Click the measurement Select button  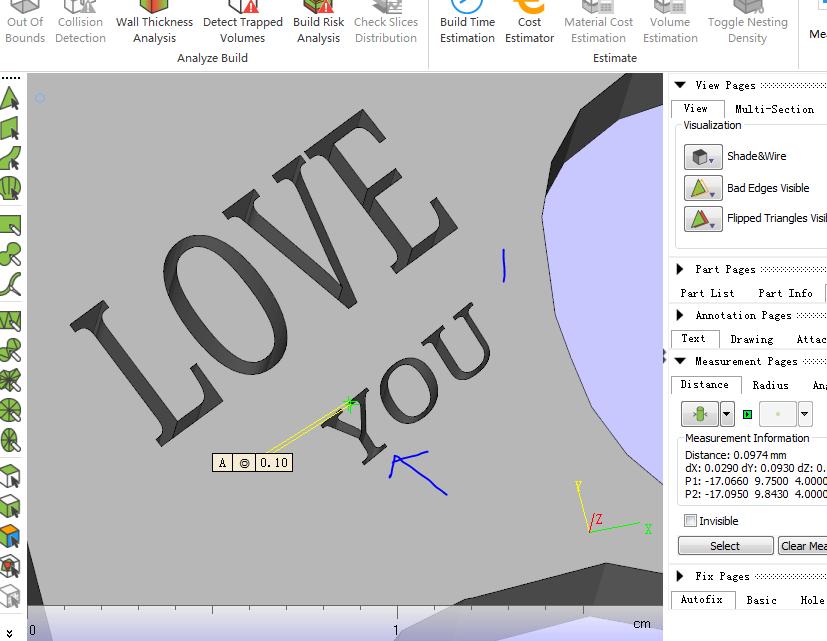(x=726, y=546)
